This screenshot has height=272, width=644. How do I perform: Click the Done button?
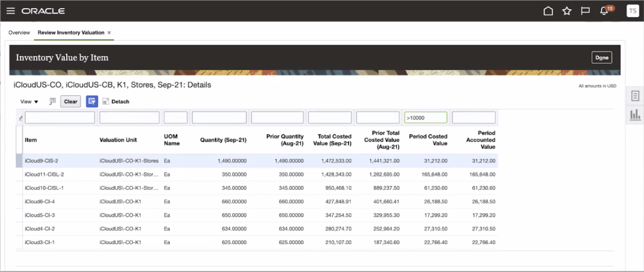[602, 57]
